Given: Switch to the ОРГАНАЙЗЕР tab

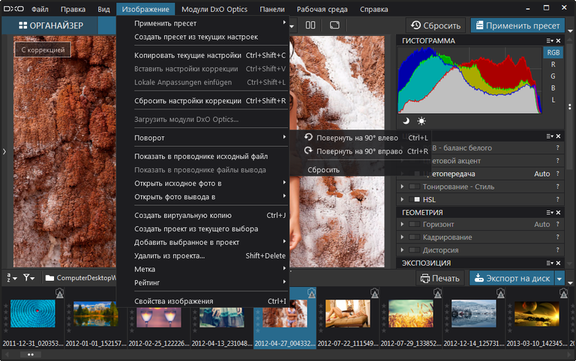Looking at the screenshot, I should coord(51,25).
